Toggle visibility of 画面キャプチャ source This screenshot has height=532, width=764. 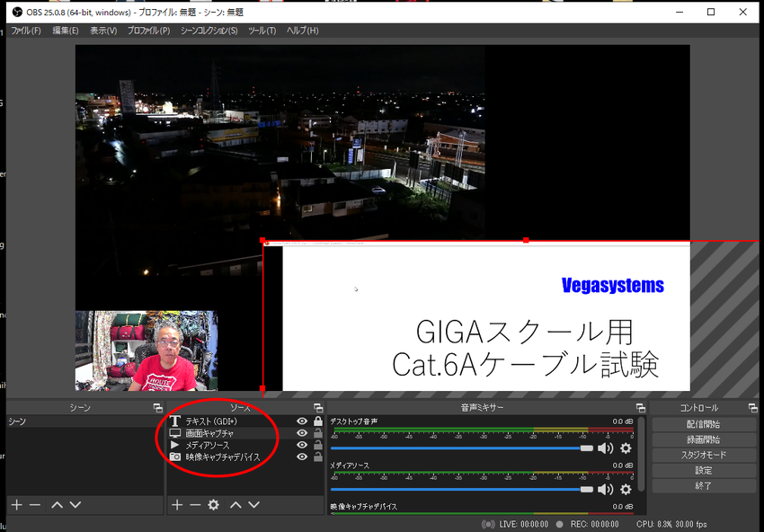302,433
